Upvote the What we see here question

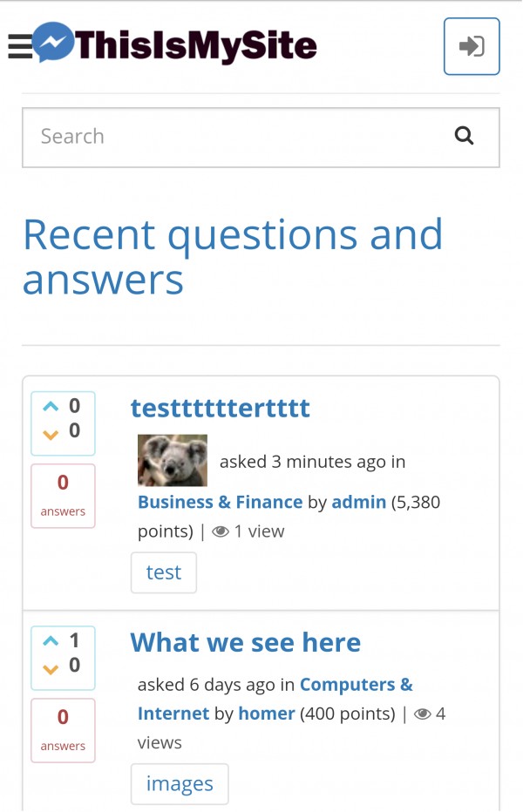pos(51,641)
